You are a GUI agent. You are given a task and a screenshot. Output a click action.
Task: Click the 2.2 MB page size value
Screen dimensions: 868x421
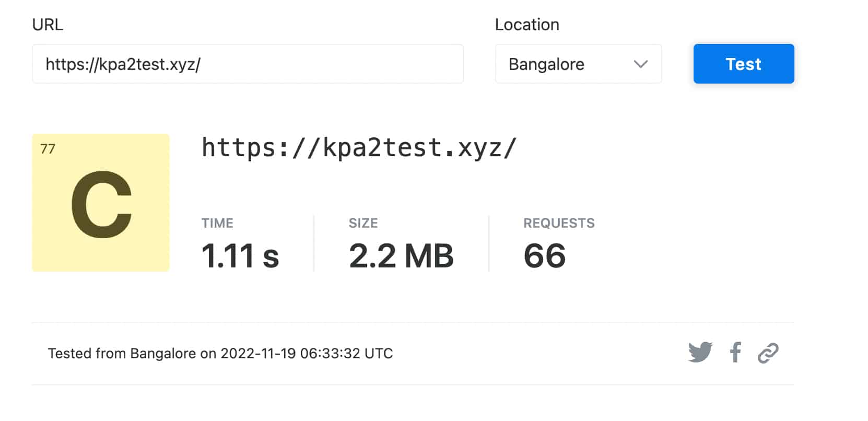tap(401, 256)
